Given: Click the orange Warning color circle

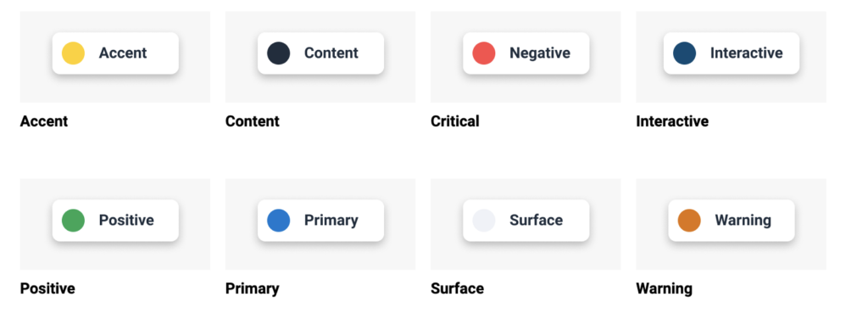Looking at the screenshot, I should tap(689, 220).
